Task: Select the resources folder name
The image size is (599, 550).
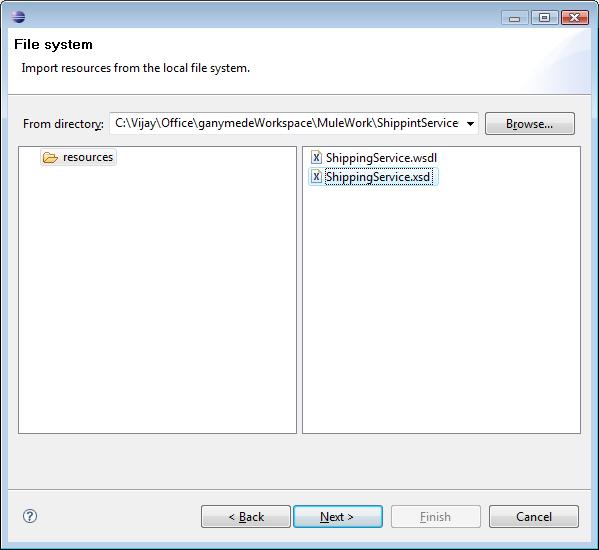Action: tap(88, 157)
